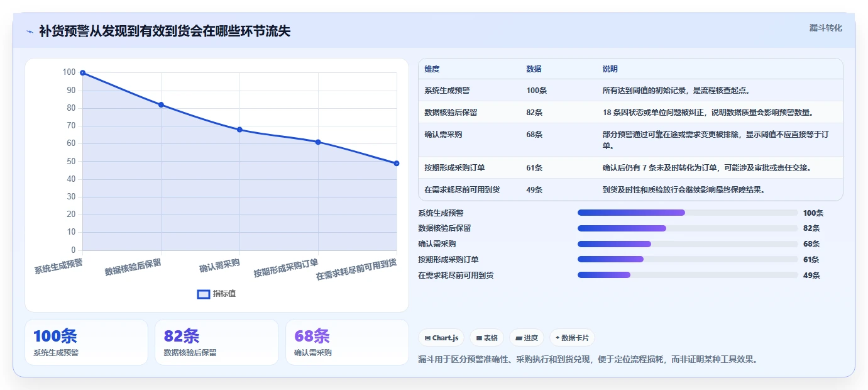This screenshot has width=868, height=390.
Task: Click the 维度 column header in table
Action: [x=432, y=69]
